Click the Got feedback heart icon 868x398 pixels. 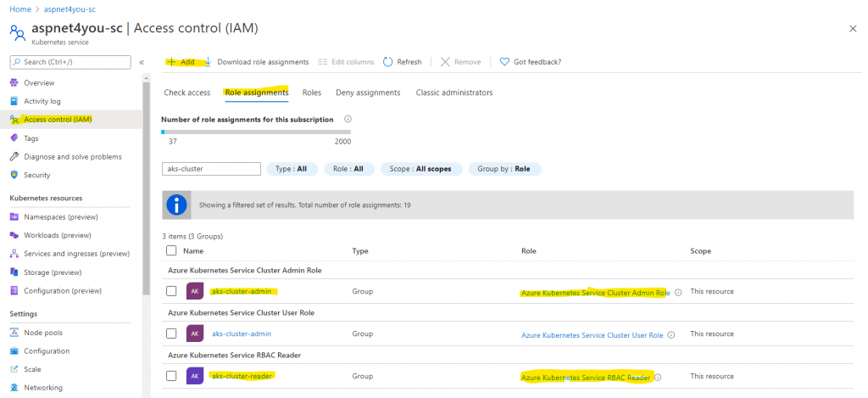pyautogui.click(x=504, y=62)
